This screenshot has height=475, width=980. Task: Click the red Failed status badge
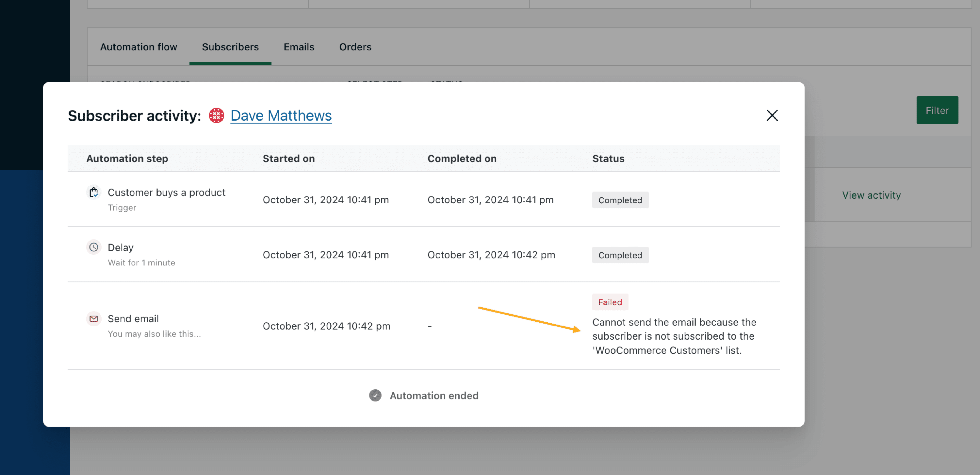click(x=610, y=302)
